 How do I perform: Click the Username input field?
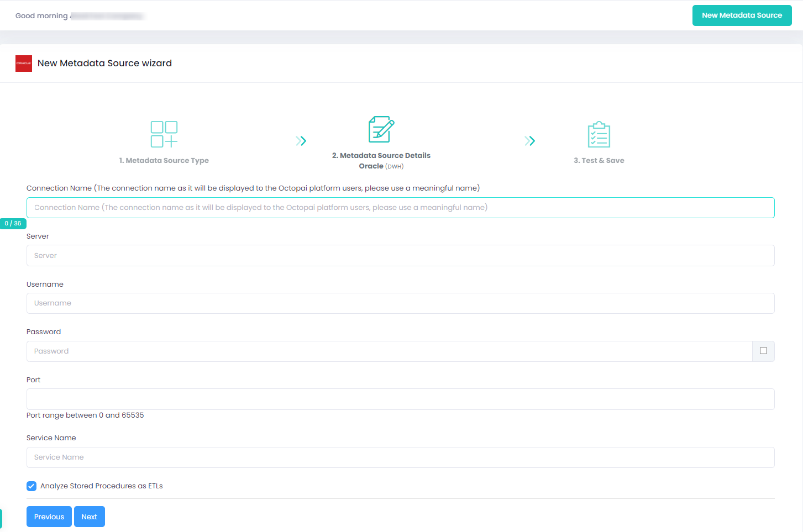tap(400, 303)
